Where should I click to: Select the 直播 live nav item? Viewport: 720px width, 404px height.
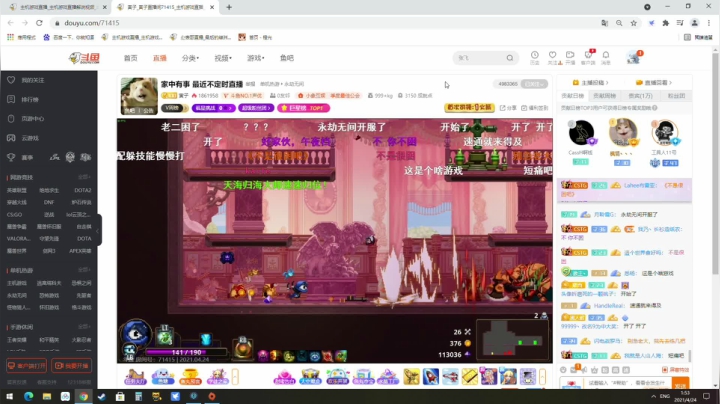click(160, 58)
